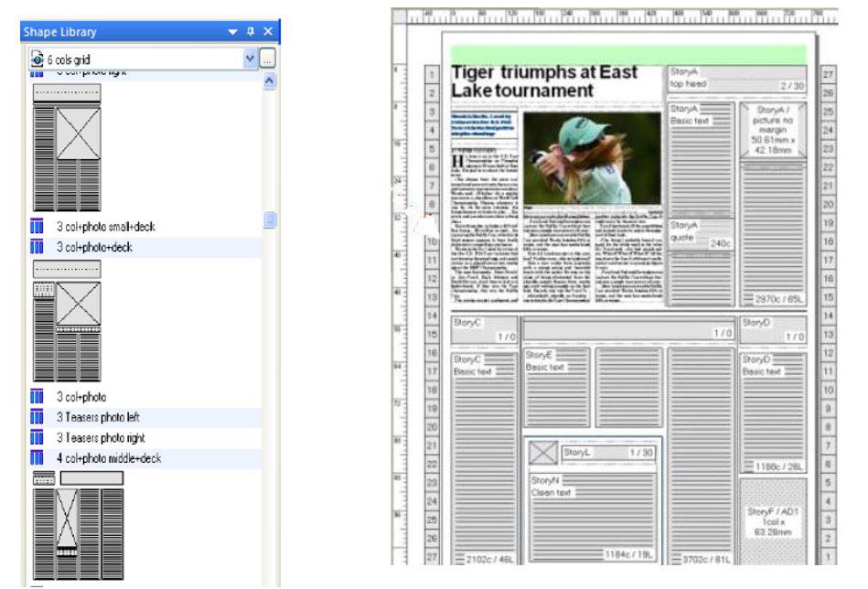The width and height of the screenshot is (868, 589).
Task: Close the Shape Library panel
Action: (268, 31)
